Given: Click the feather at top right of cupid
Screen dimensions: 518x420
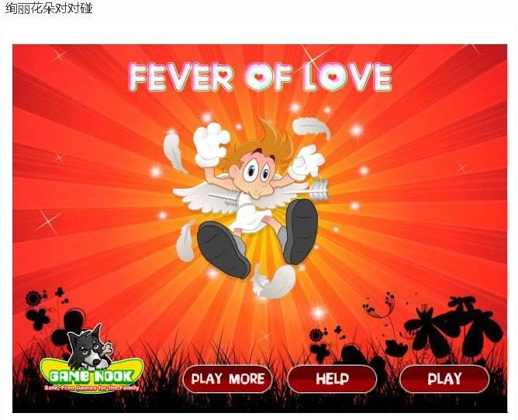Looking at the screenshot, I should point(312,128).
